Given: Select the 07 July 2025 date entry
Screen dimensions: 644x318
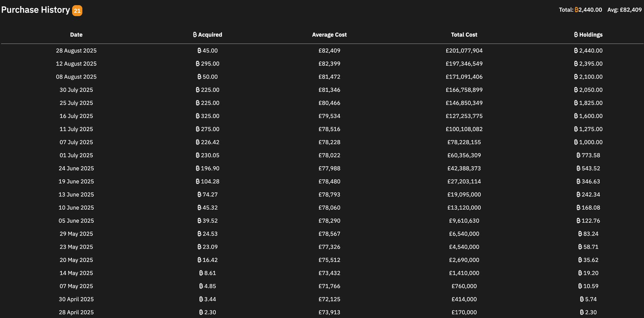Looking at the screenshot, I should (76, 142).
